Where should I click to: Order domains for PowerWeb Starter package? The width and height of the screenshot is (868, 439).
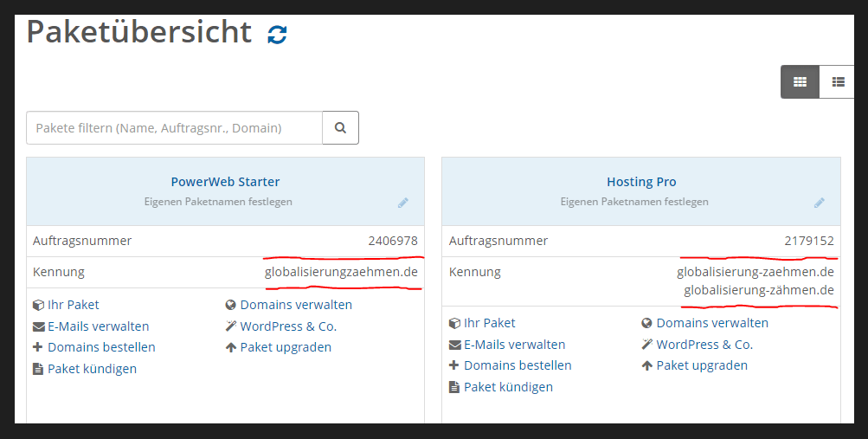[x=101, y=347]
